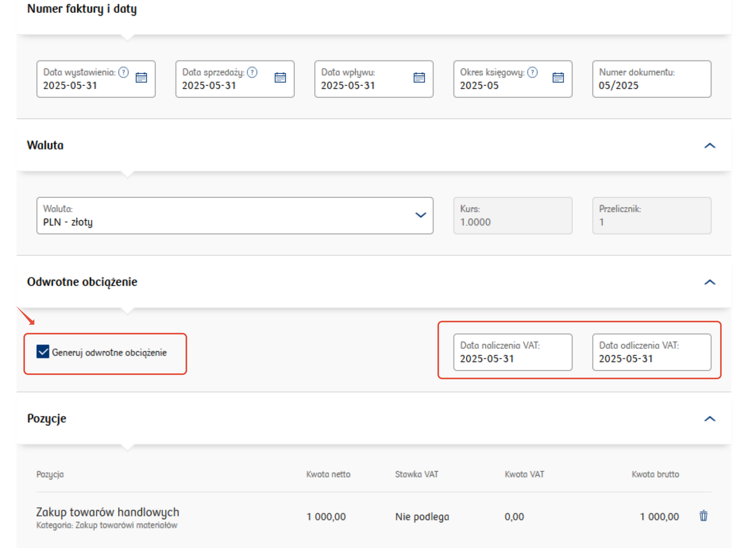Collapse the Waluta section

click(x=710, y=145)
